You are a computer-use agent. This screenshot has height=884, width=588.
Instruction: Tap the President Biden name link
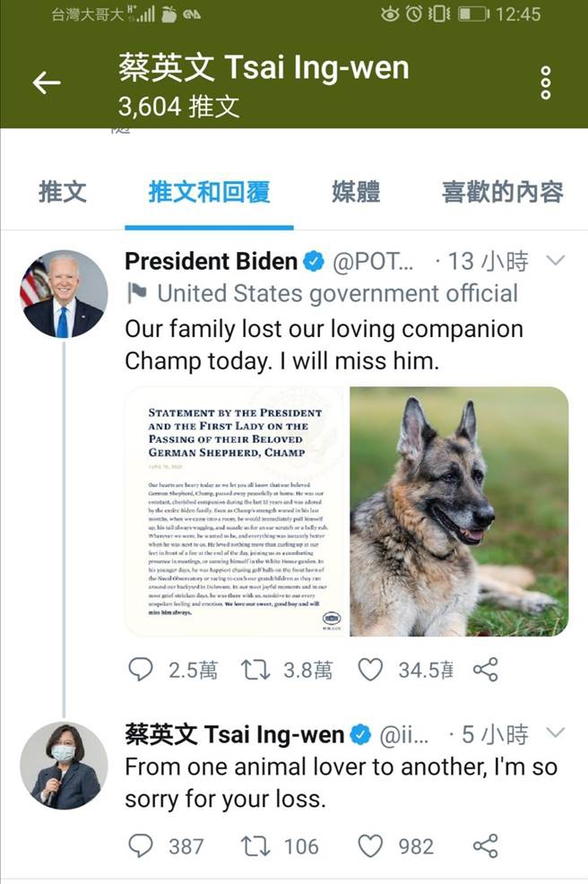click(211, 261)
